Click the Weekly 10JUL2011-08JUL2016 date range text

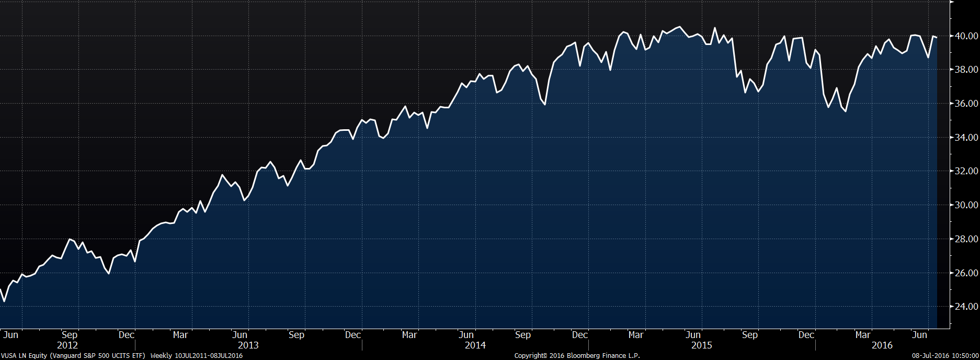click(x=196, y=356)
